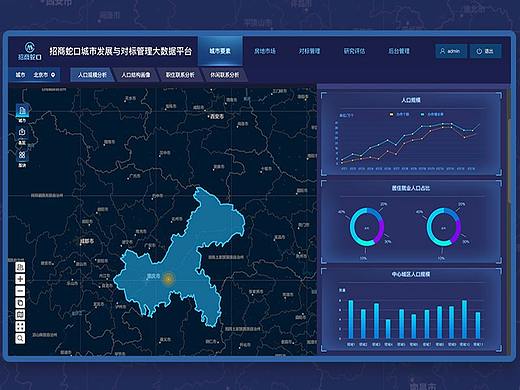This screenshot has height=390, width=520.
Task: Click the 招商蛇口 logo icon
Action: pyautogui.click(x=30, y=51)
